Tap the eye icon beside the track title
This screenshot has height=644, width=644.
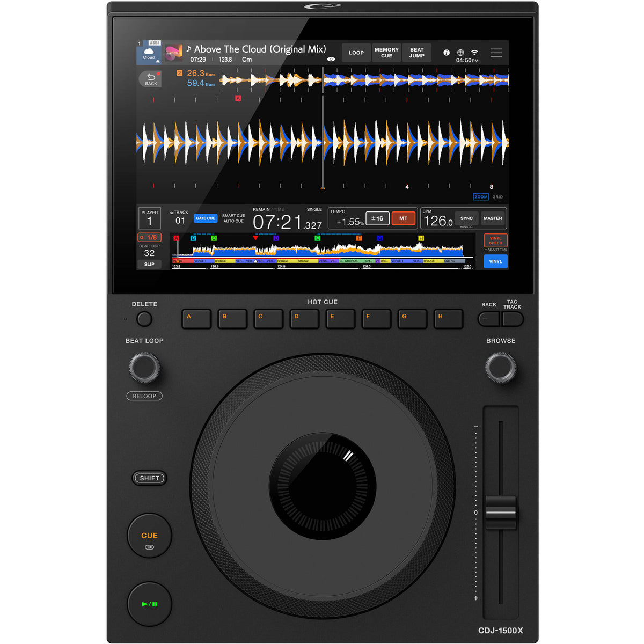331,60
